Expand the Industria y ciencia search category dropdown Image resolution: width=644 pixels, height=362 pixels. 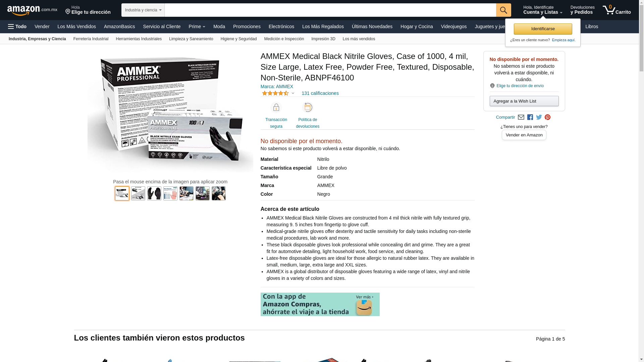coord(143,10)
